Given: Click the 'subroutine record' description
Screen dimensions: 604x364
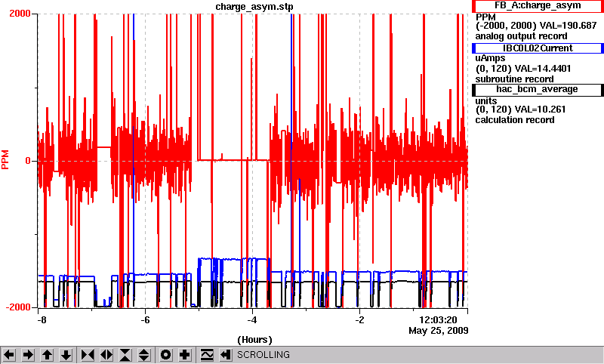Looking at the screenshot, I should tap(514, 79).
